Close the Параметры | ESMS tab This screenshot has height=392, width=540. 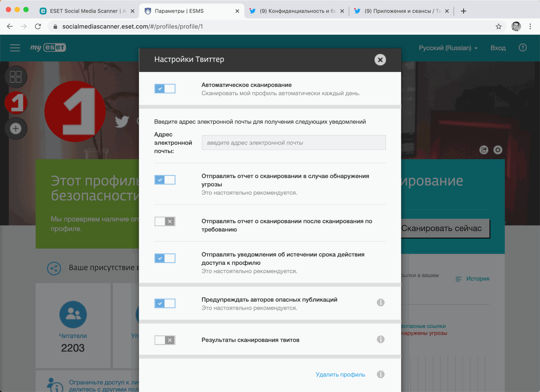tap(237, 11)
